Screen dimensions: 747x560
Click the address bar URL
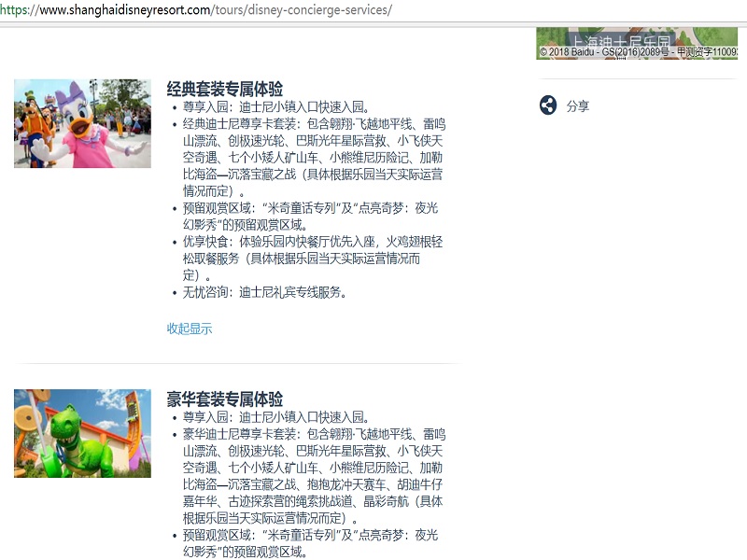(196, 9)
